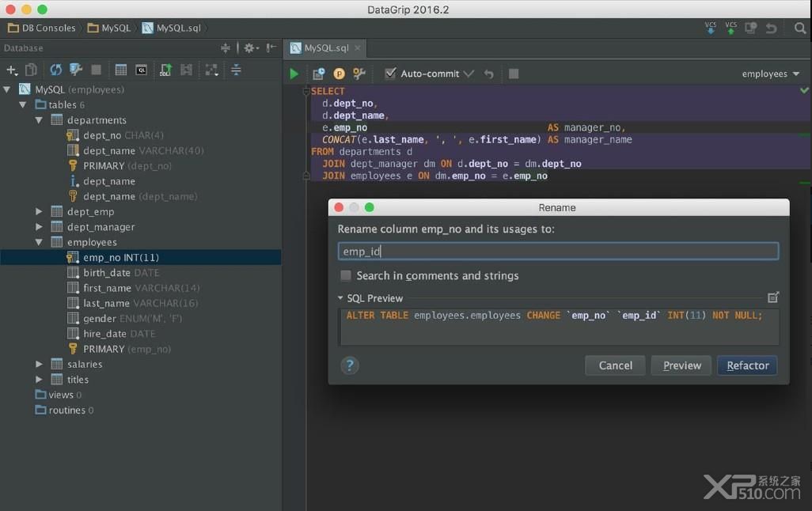Expand the dept_manager table arrow
The width and height of the screenshot is (812, 511).
coord(39,227)
